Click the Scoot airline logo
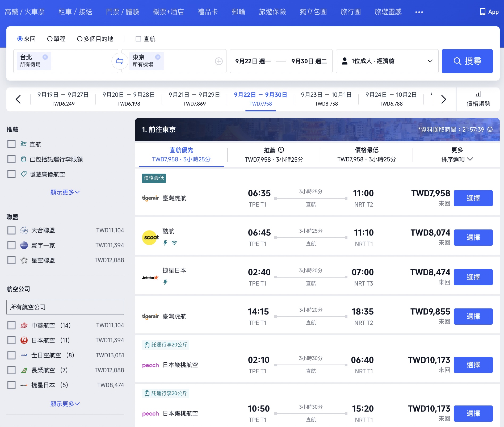The width and height of the screenshot is (504, 427). 151,237
